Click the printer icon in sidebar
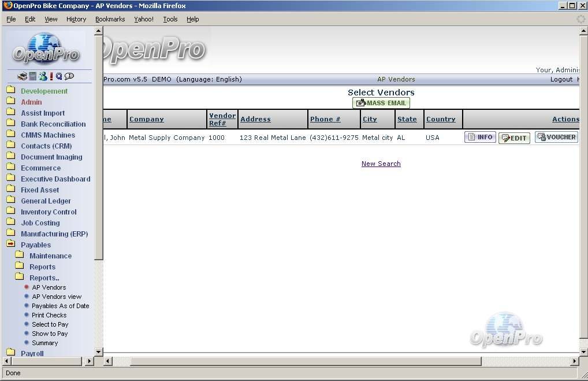Image resolution: width=588 pixels, height=381 pixels. (x=22, y=76)
